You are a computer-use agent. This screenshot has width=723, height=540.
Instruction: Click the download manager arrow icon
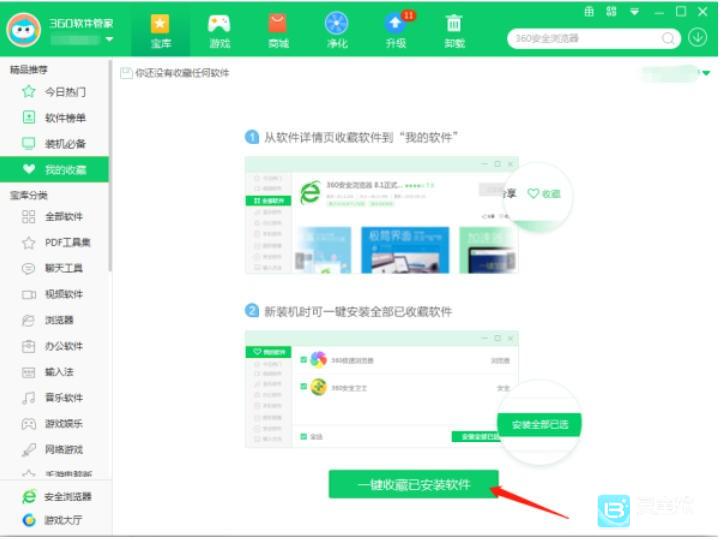click(x=698, y=38)
